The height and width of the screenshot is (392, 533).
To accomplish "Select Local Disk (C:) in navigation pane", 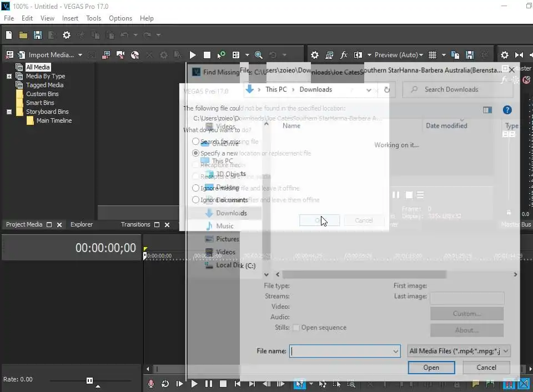I will [x=235, y=265].
